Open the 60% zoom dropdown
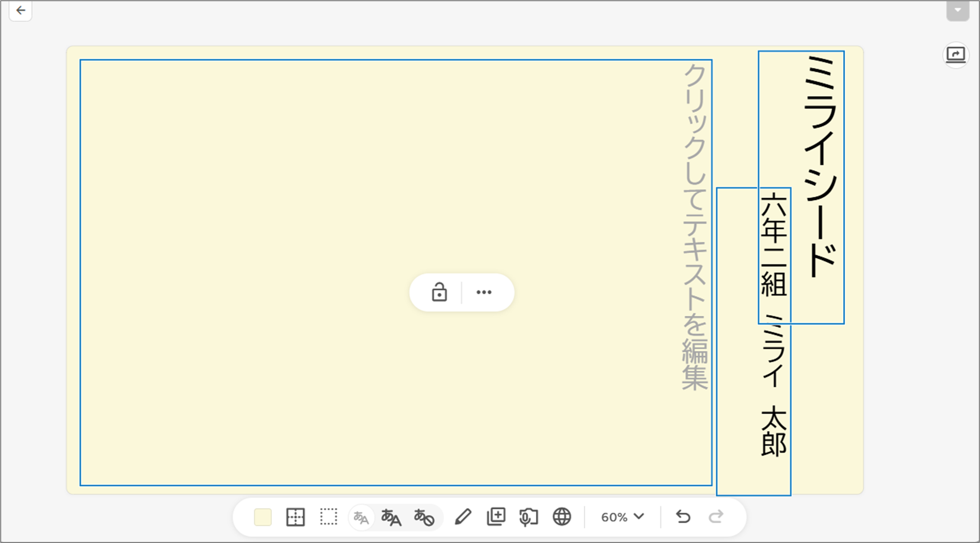This screenshot has width=980, height=543. 622,517
